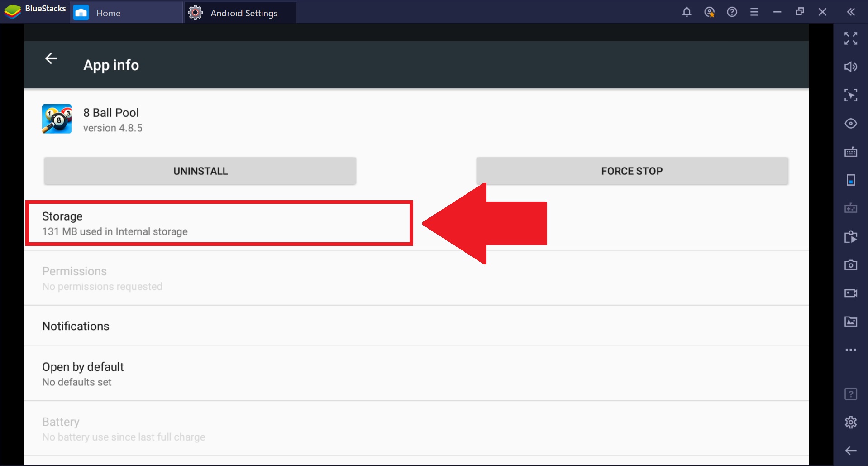Click the BlueStacks logo

tap(13, 11)
